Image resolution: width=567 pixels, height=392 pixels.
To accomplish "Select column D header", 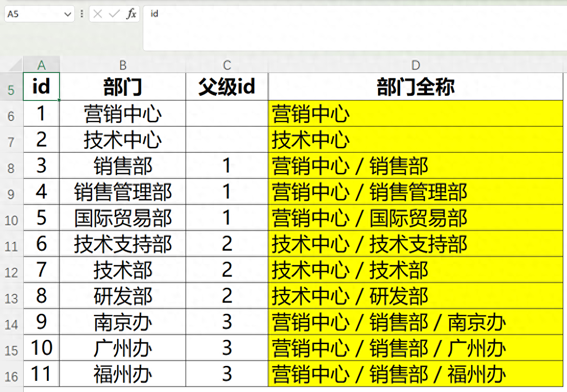I will [x=415, y=65].
